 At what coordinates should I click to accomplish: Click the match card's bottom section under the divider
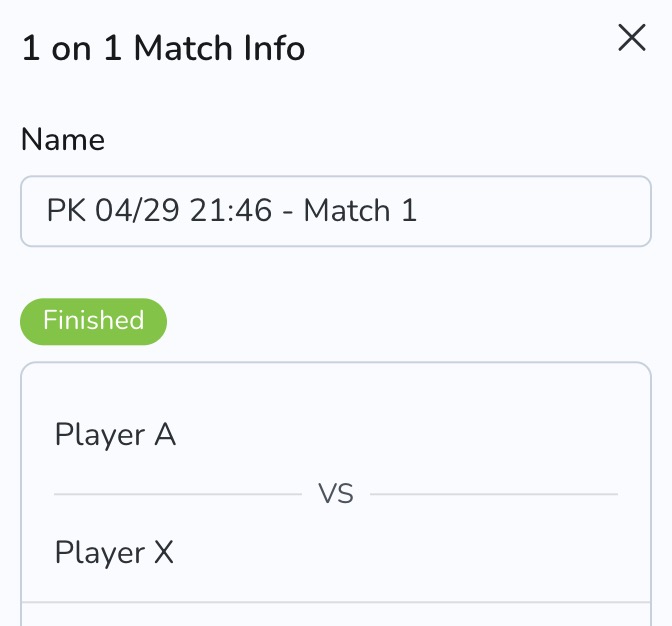336,615
